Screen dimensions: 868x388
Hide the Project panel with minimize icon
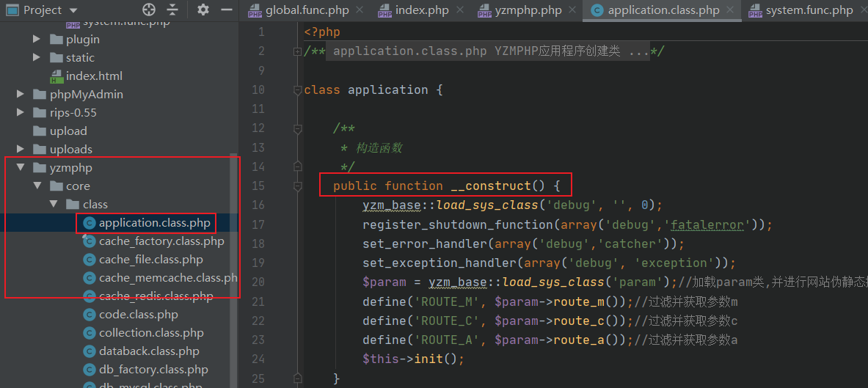pos(227,10)
